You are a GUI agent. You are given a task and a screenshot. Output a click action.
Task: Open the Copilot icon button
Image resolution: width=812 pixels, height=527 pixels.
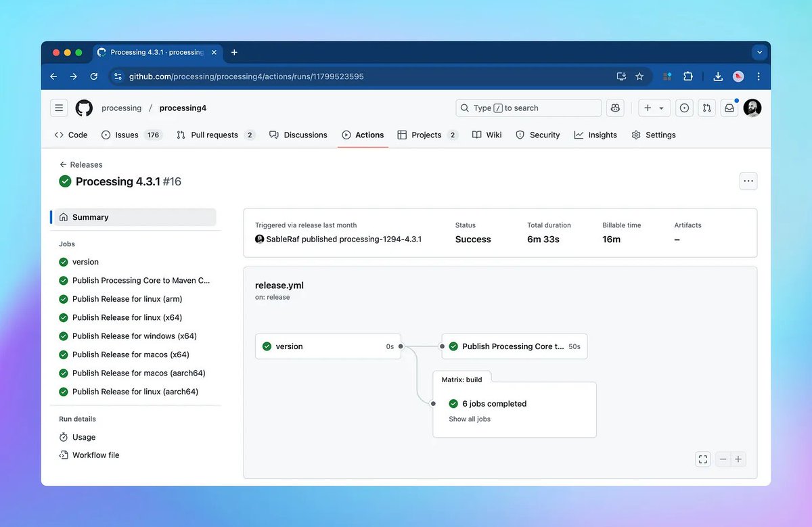click(x=615, y=108)
